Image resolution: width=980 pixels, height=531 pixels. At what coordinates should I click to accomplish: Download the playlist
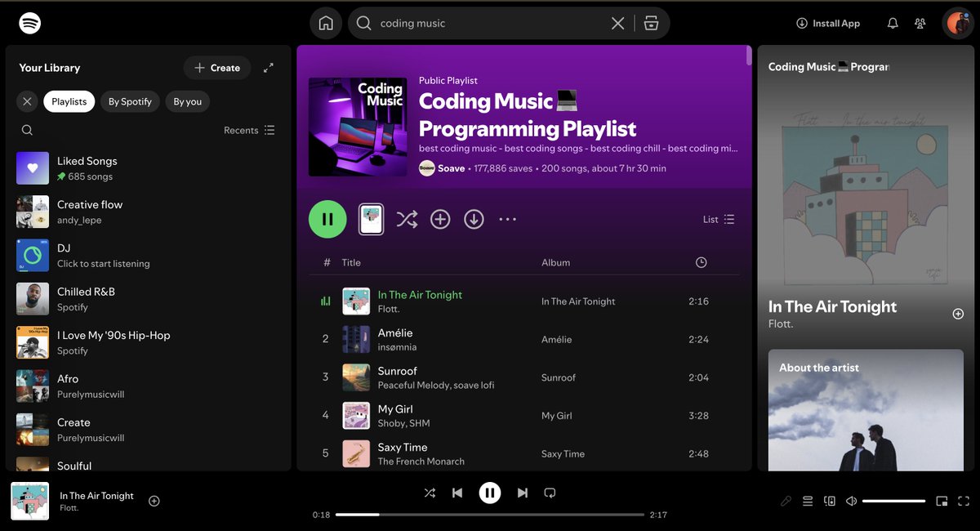[x=474, y=219]
